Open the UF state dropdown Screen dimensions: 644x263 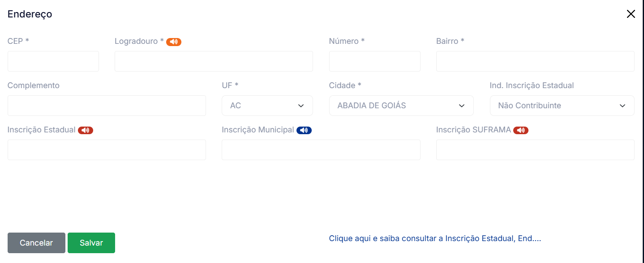[267, 106]
